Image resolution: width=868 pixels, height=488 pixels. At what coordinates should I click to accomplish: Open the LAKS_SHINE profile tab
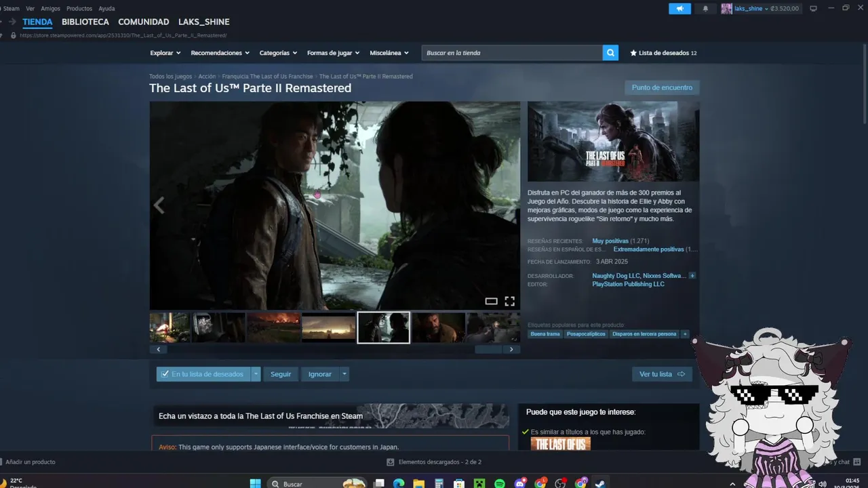click(x=204, y=22)
